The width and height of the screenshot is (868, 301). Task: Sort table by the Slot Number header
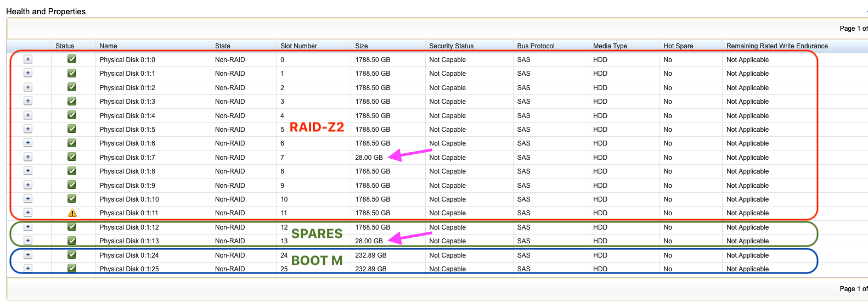tap(298, 46)
